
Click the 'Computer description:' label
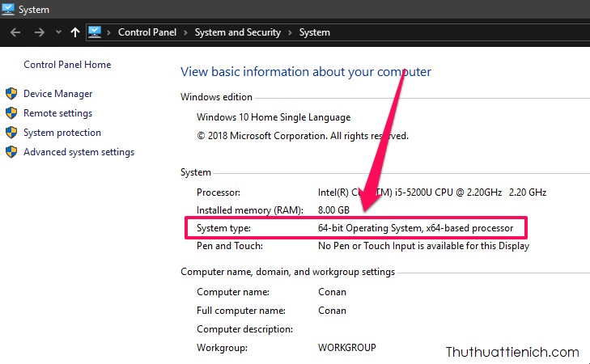(244, 329)
